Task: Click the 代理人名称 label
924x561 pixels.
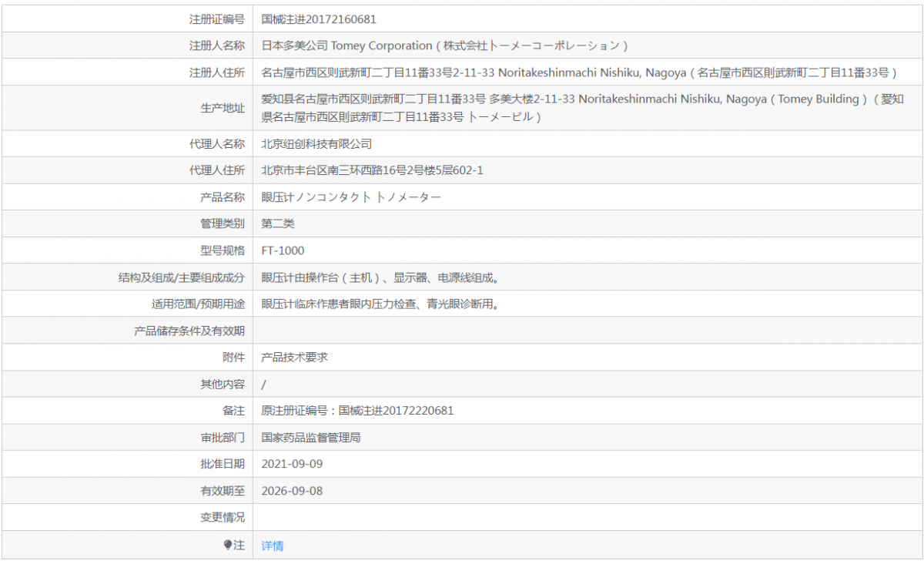Action: coord(217,143)
